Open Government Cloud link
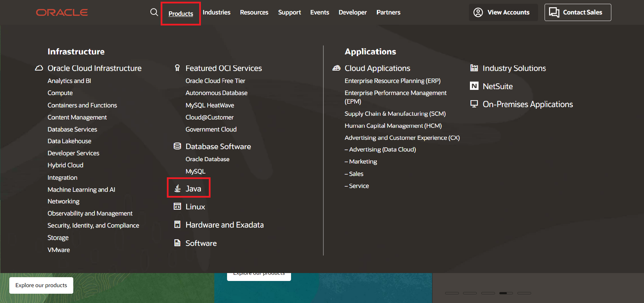This screenshot has width=644, height=303. 211,129
